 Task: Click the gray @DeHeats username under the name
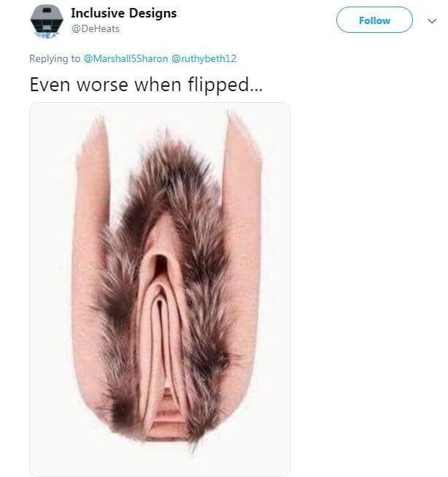(95, 29)
